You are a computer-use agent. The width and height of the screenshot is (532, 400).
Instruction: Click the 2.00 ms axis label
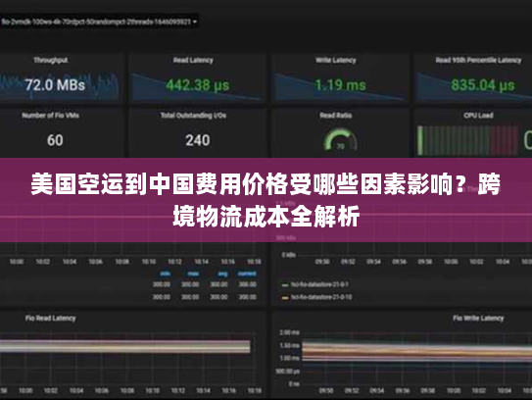[x=289, y=332]
